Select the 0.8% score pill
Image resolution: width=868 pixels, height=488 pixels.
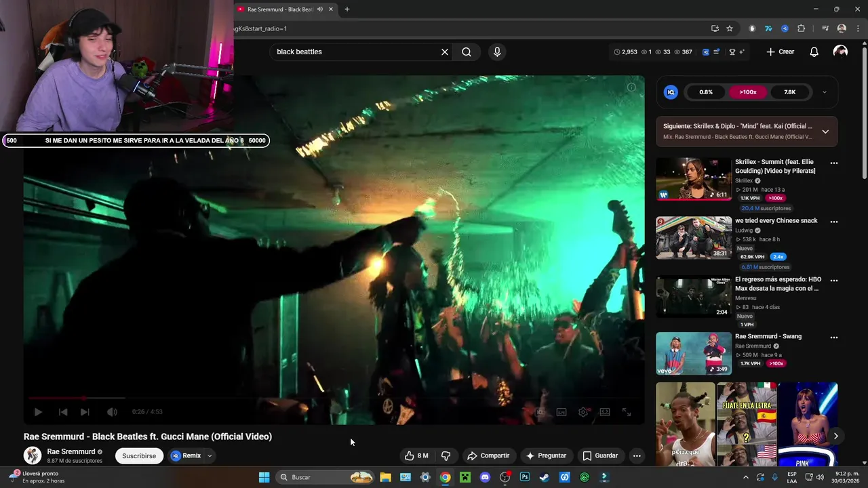click(706, 92)
